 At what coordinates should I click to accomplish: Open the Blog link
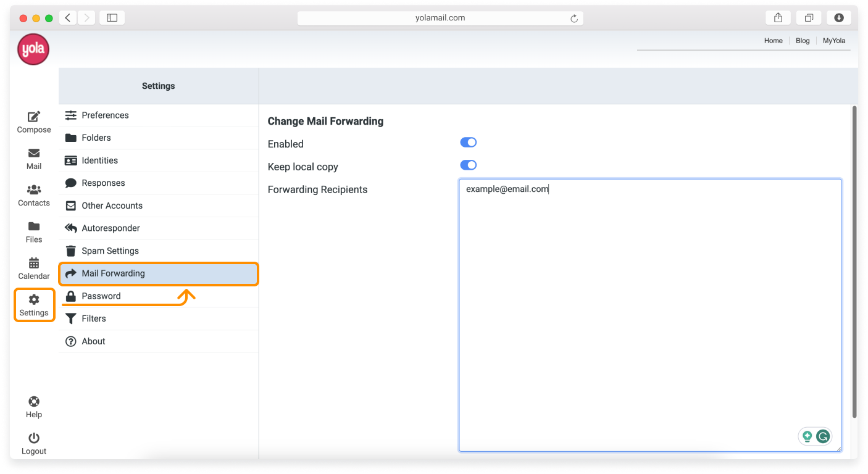803,40
